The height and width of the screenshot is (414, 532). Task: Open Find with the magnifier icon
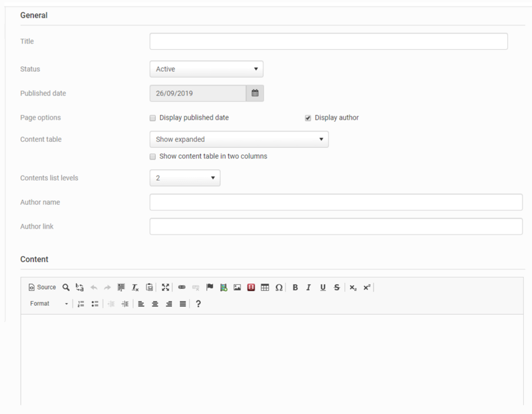66,287
